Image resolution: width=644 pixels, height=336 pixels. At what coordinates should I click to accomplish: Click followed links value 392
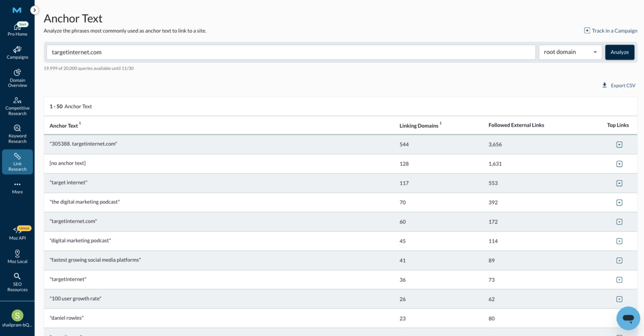493,202
